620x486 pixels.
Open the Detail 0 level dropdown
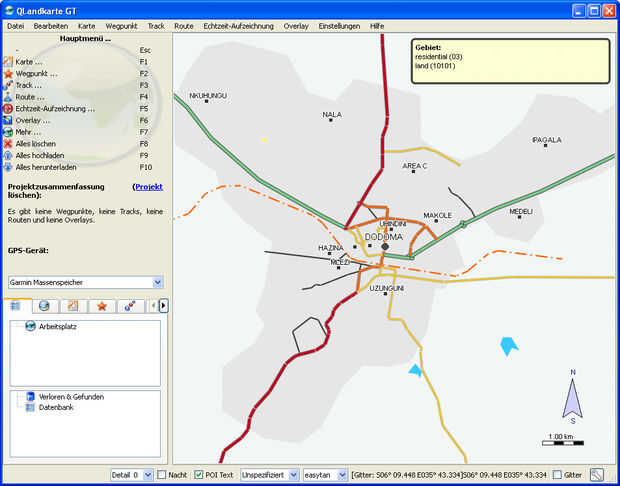tap(131, 475)
